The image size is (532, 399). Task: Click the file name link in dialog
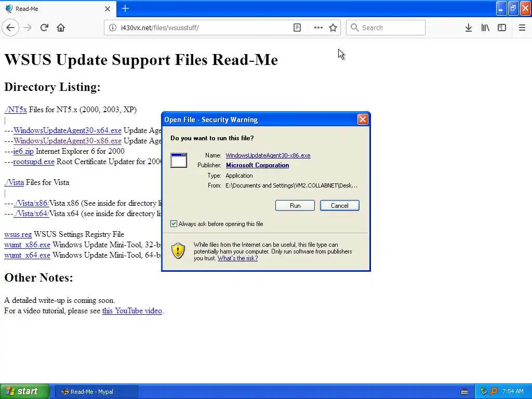coord(268,155)
